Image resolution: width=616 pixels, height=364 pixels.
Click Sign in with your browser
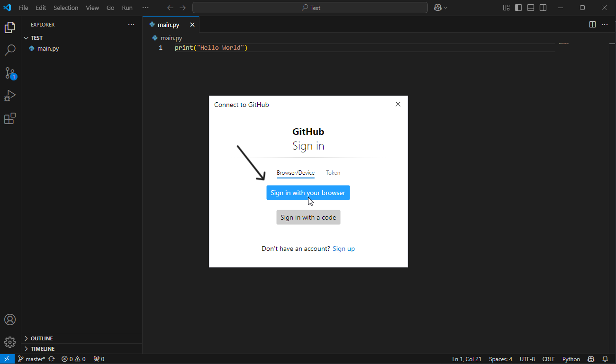point(308,193)
